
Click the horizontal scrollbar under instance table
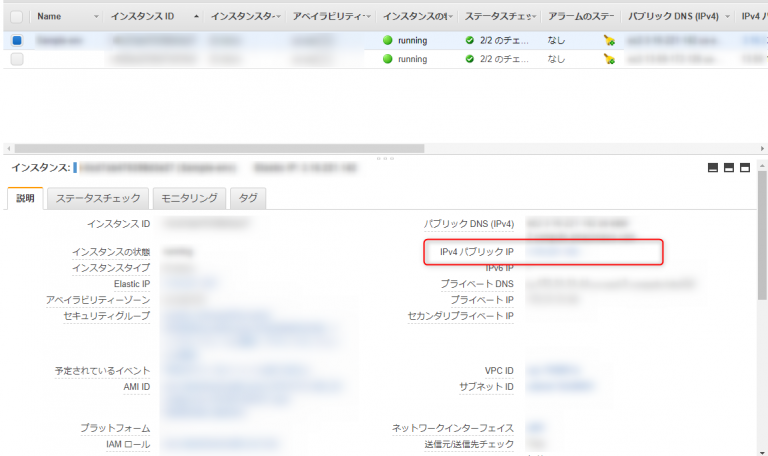pos(200,148)
